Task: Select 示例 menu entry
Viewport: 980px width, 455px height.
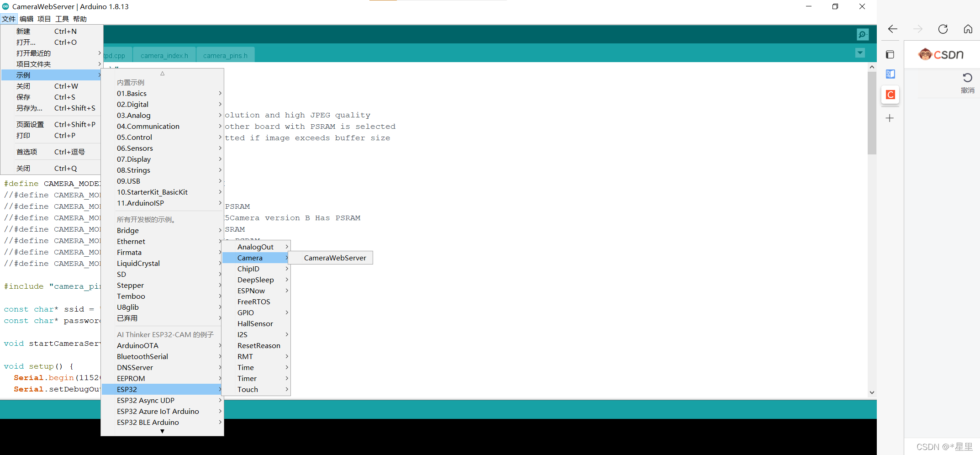Action: [52, 75]
